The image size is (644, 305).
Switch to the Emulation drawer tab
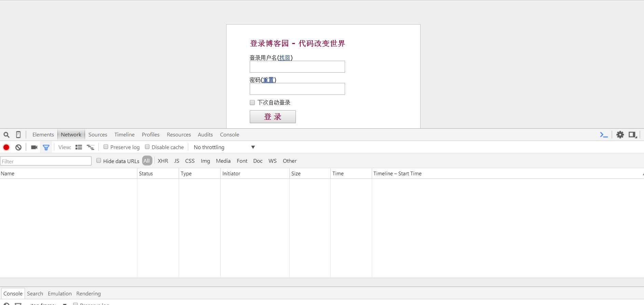point(60,294)
